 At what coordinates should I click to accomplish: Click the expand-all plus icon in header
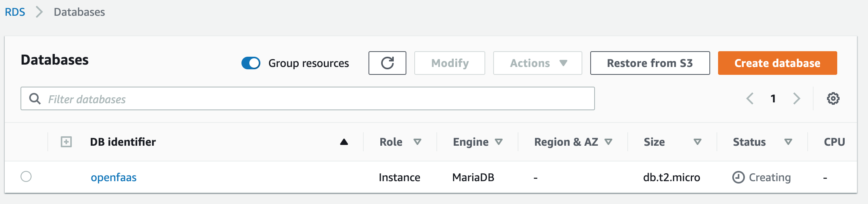tap(66, 142)
